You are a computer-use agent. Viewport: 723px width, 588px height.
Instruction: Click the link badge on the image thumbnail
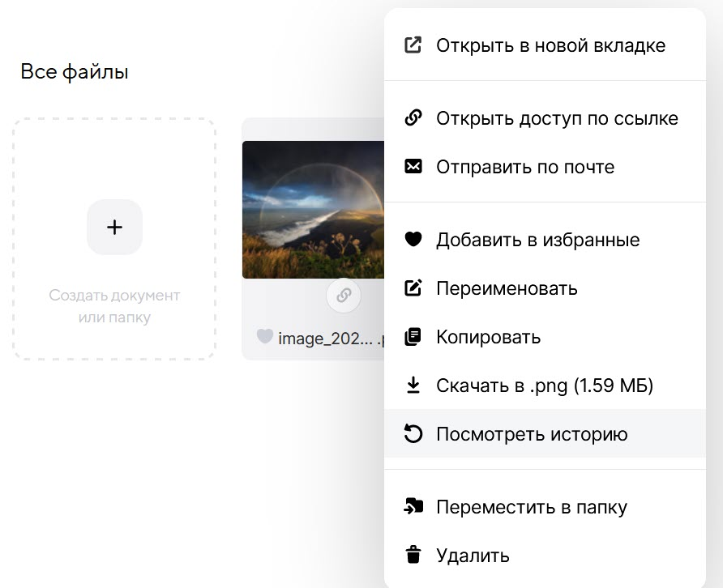point(344,296)
